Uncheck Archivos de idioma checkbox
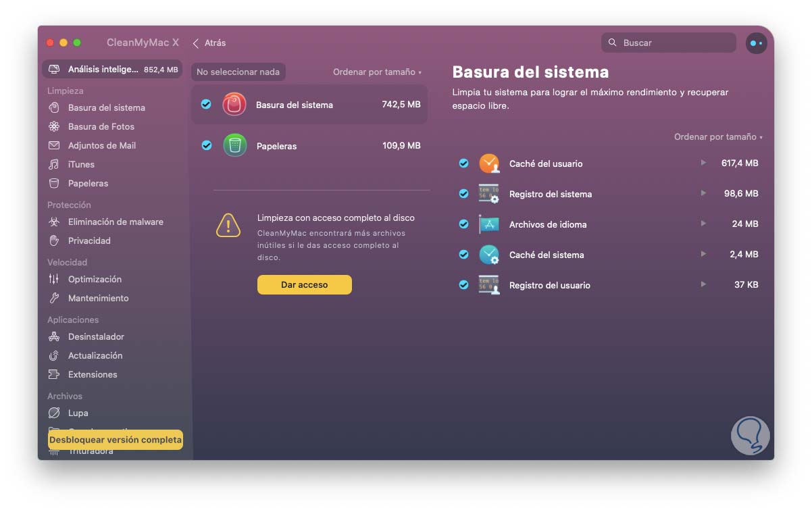 pos(463,224)
